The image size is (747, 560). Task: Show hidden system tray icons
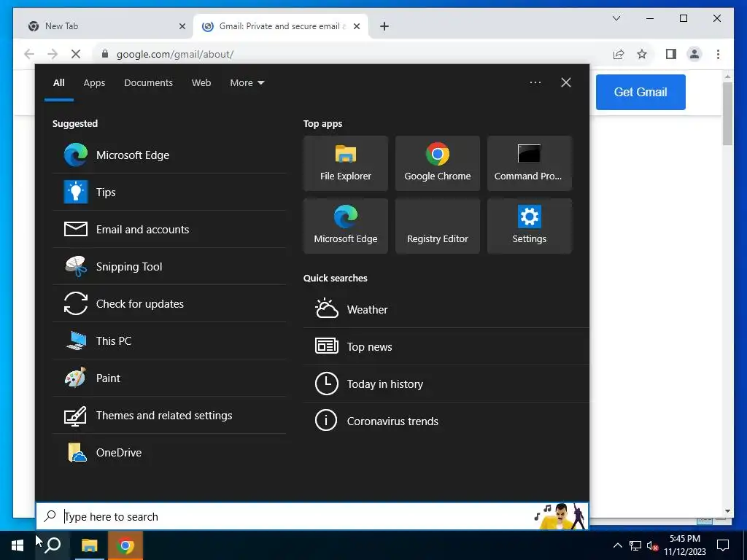[x=617, y=545]
